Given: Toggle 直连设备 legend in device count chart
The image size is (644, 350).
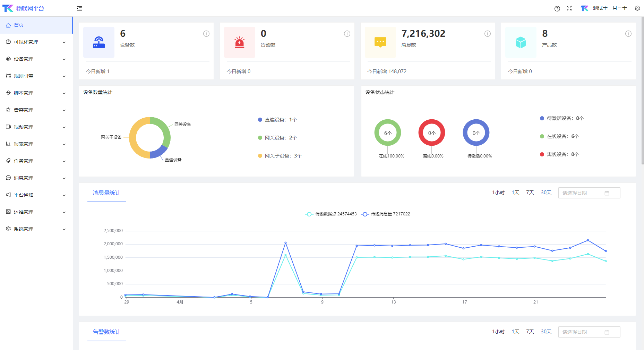Looking at the screenshot, I should (x=277, y=120).
